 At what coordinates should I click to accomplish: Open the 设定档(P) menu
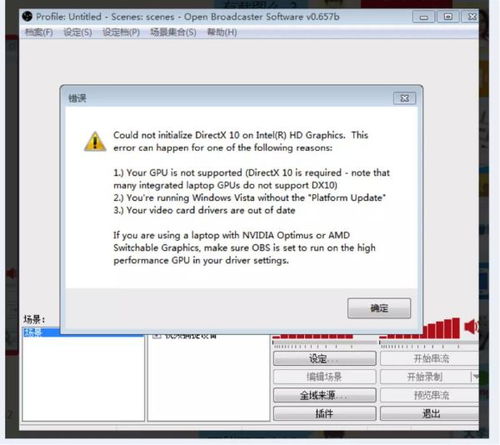tap(121, 32)
